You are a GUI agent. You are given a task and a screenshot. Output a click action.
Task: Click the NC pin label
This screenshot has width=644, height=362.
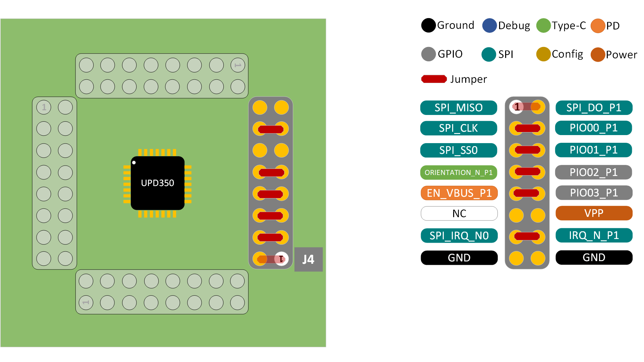point(459,213)
